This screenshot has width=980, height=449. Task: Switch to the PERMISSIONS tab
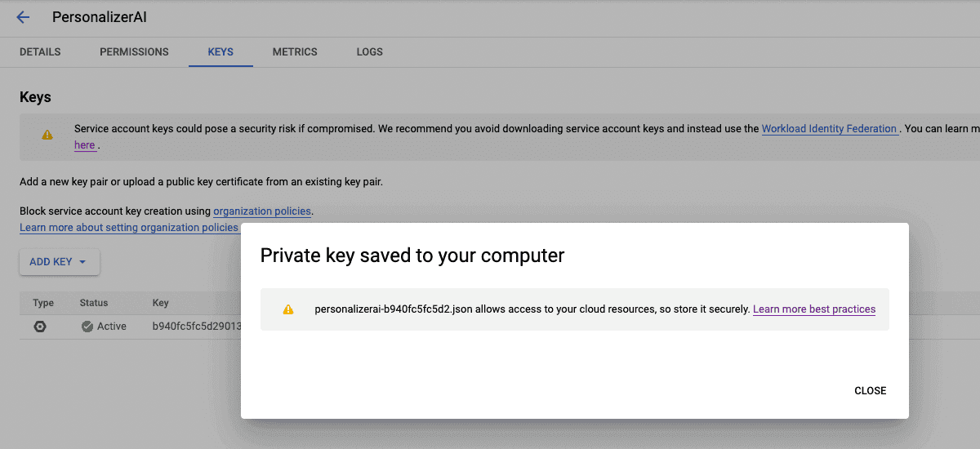tap(134, 51)
